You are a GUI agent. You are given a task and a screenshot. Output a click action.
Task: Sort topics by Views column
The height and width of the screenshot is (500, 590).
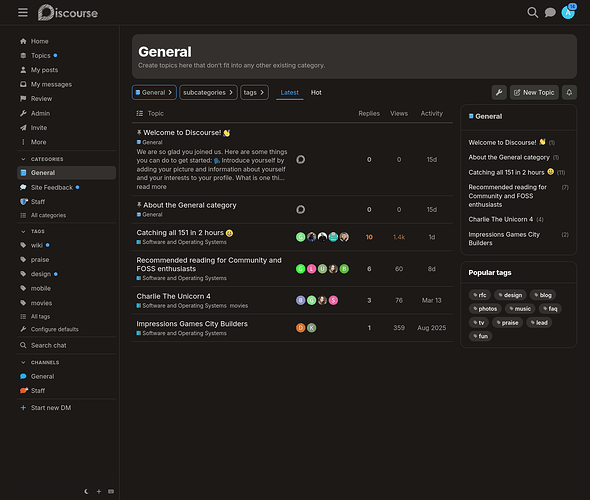[x=399, y=113]
